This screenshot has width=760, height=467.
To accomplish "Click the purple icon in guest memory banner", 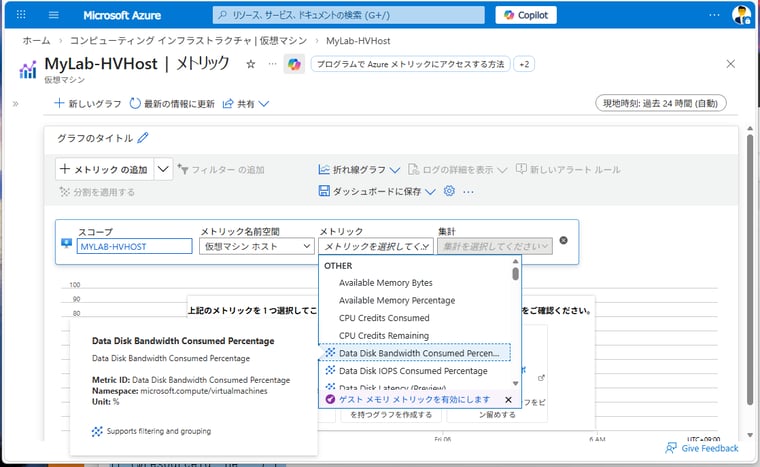I will 330,399.
